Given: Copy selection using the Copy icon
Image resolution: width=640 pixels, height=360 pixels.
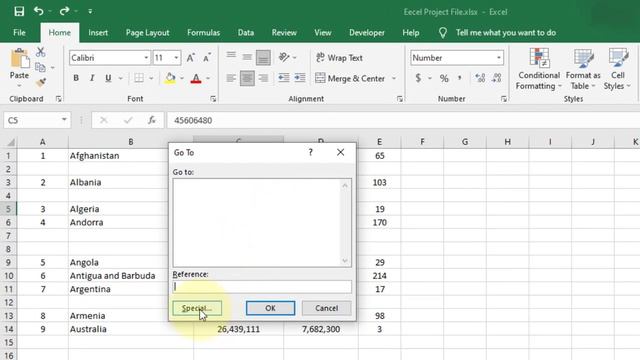Looking at the screenshot, I should tap(40, 67).
